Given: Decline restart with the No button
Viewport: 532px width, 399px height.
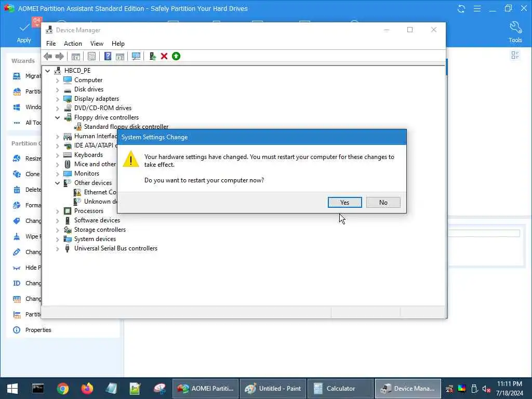Looking at the screenshot, I should [x=383, y=202].
